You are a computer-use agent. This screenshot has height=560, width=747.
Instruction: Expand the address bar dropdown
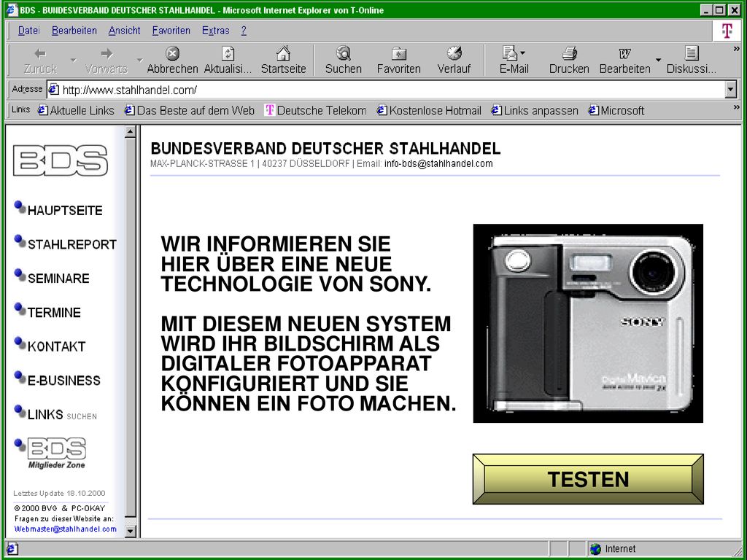[x=731, y=90]
